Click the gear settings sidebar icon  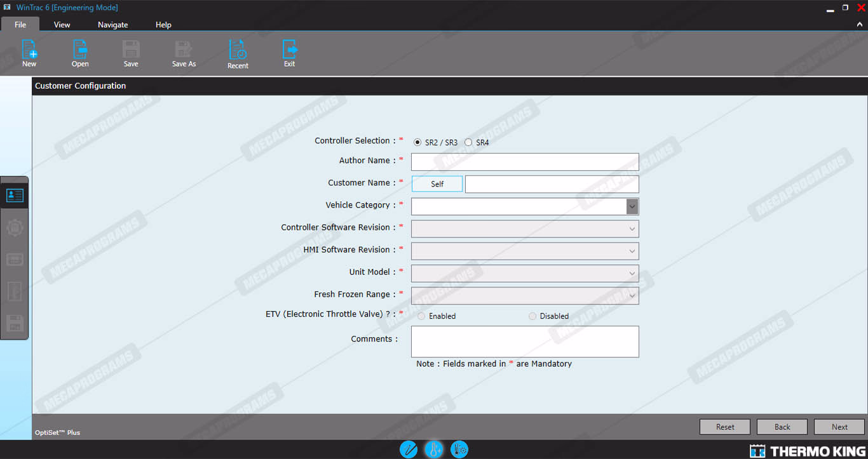click(15, 227)
